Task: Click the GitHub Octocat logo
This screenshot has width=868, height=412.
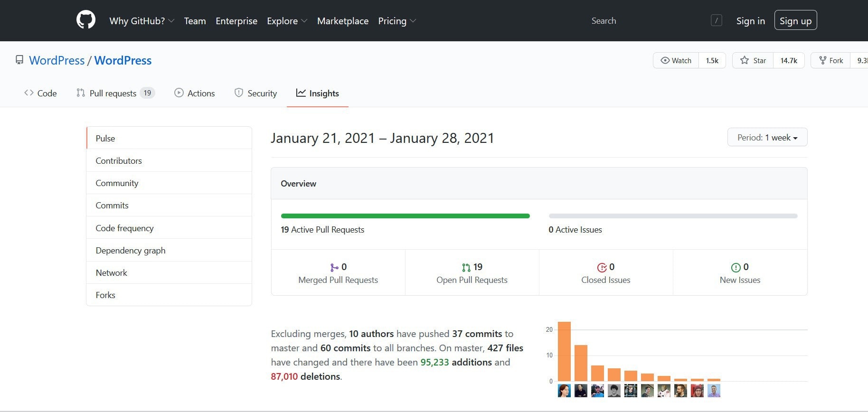Action: click(x=86, y=20)
